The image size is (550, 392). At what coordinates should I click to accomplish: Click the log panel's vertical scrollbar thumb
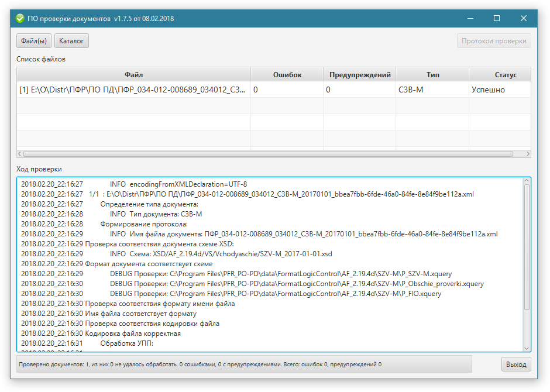point(527,247)
